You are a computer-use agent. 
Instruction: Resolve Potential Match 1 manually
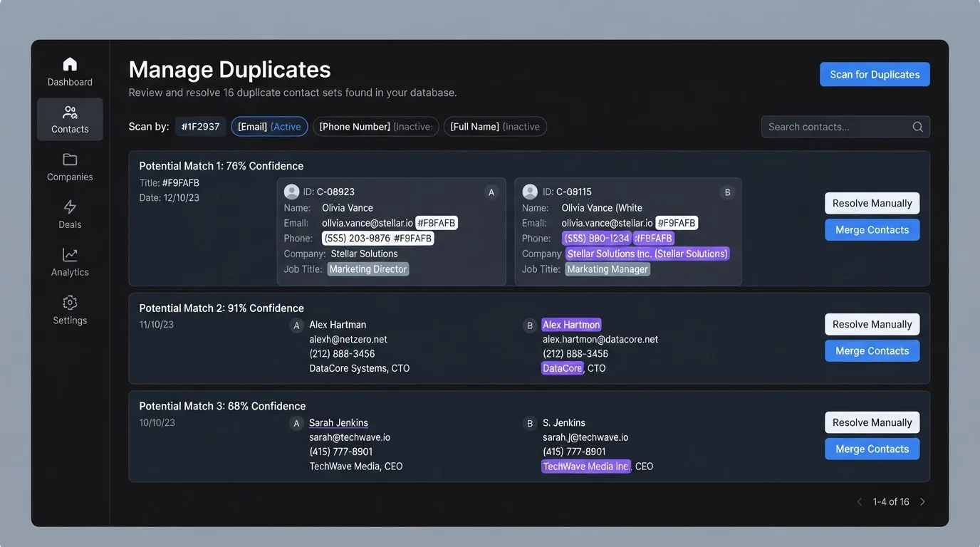coord(872,204)
